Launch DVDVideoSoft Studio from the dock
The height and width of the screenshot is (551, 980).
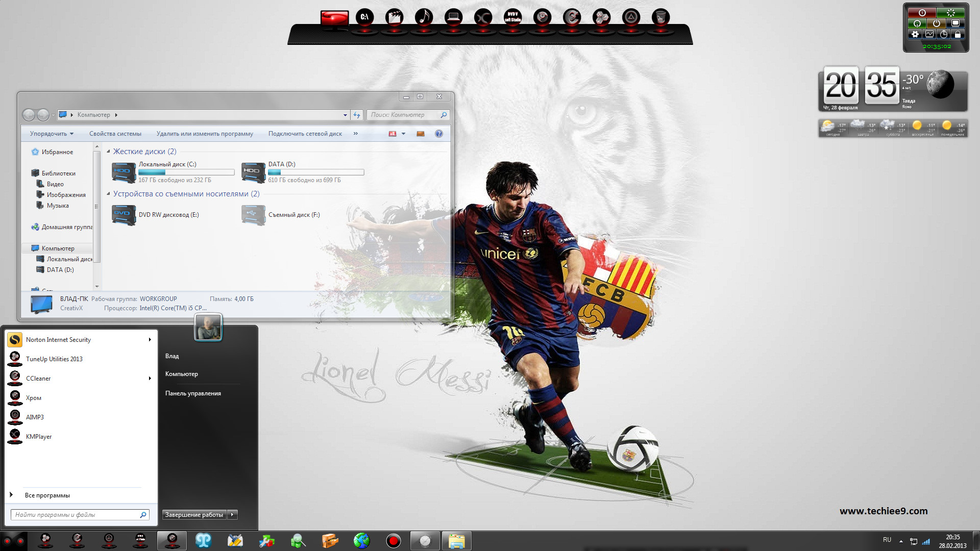coord(512,17)
